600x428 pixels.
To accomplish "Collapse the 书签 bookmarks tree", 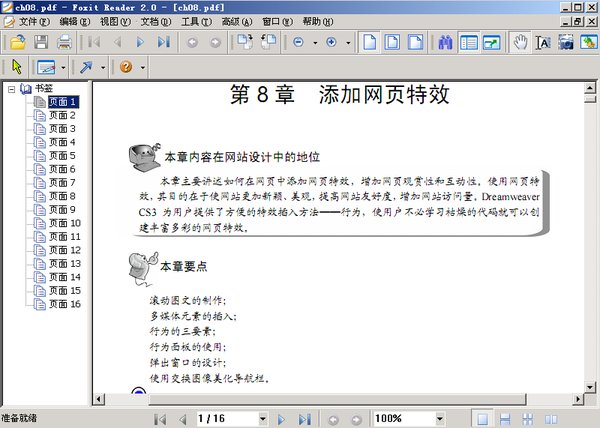I will point(12,90).
